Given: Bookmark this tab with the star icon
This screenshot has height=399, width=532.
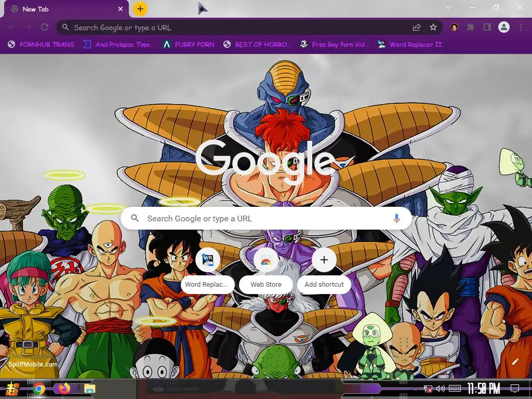Looking at the screenshot, I should point(433,28).
